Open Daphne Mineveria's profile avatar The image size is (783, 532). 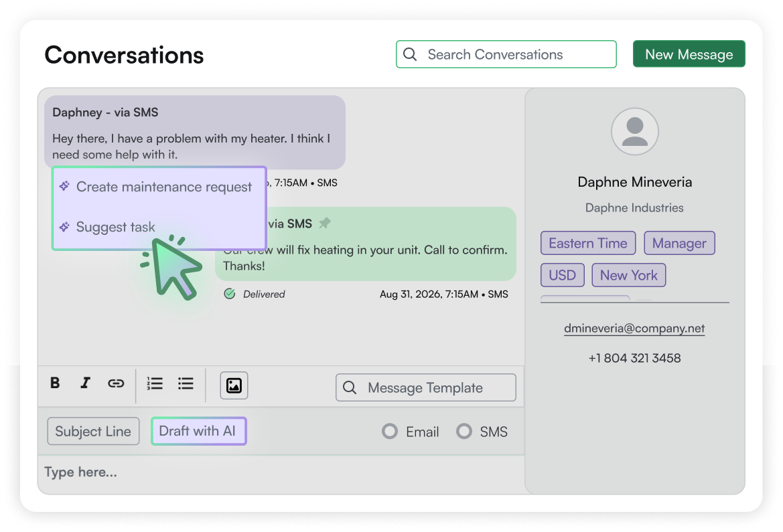pos(634,132)
